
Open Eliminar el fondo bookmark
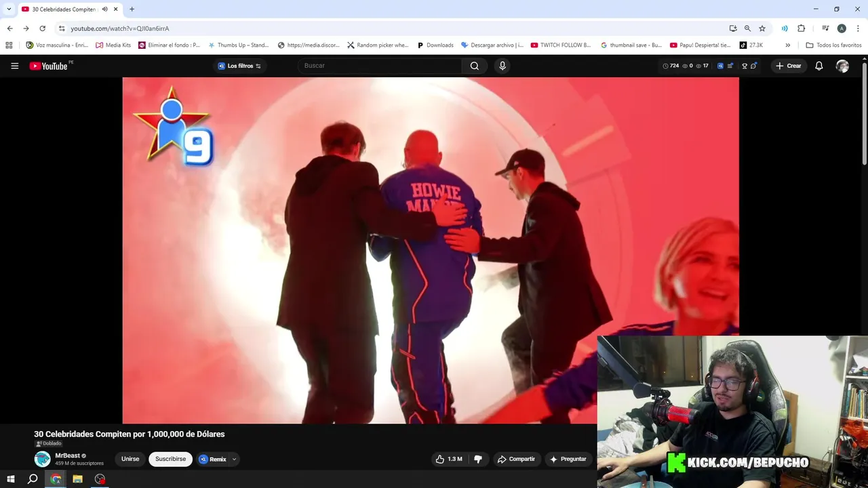[x=169, y=45]
